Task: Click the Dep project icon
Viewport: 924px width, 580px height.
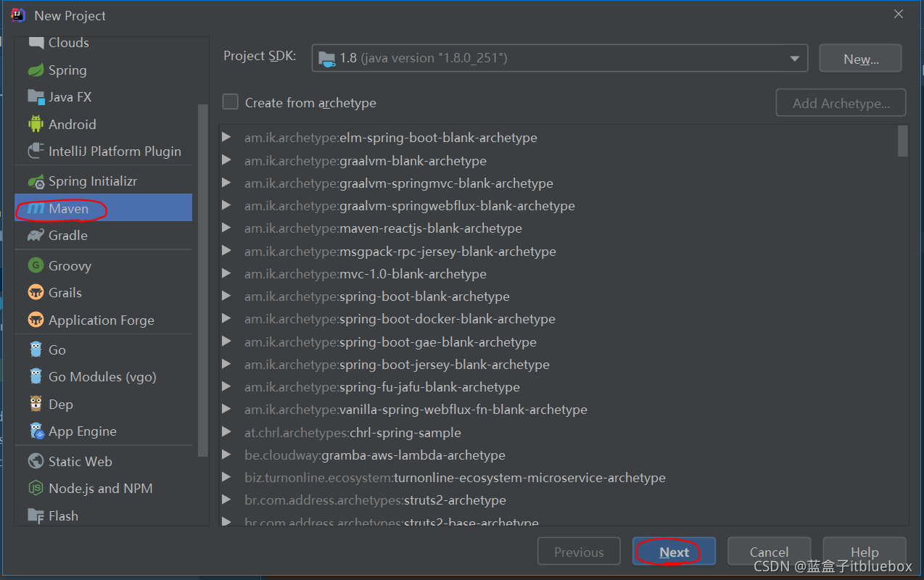Action: pos(36,404)
